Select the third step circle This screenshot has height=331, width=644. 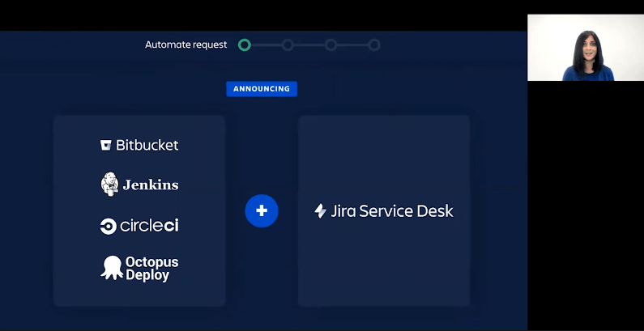point(331,45)
